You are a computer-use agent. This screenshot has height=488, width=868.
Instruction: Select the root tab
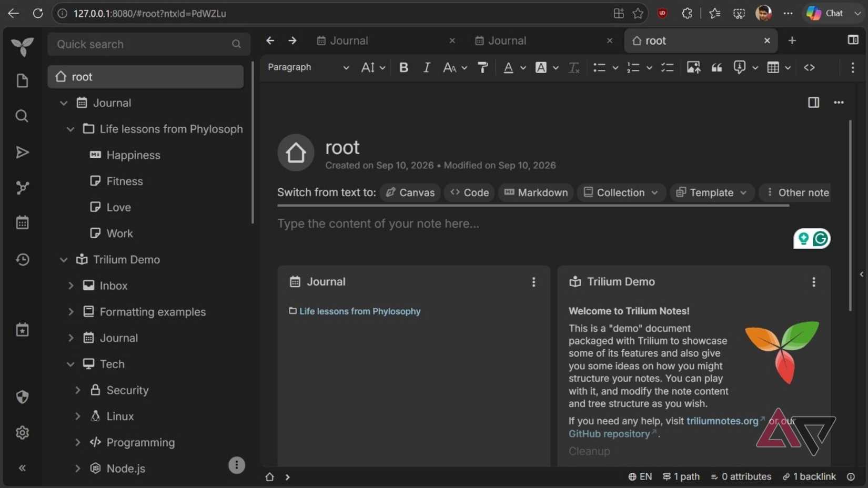tap(701, 40)
